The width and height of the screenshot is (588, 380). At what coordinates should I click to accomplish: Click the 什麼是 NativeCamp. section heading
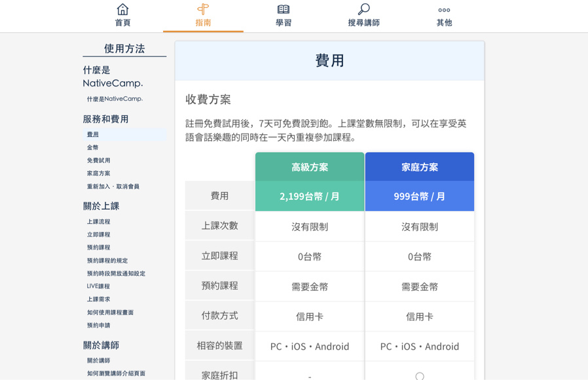click(113, 77)
